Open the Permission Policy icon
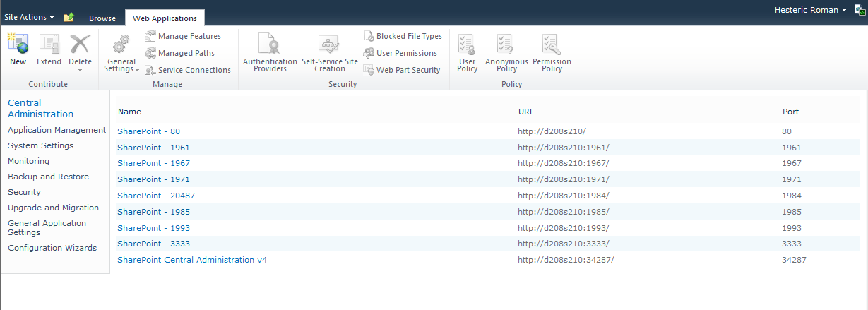The width and height of the screenshot is (868, 310). [x=551, y=44]
